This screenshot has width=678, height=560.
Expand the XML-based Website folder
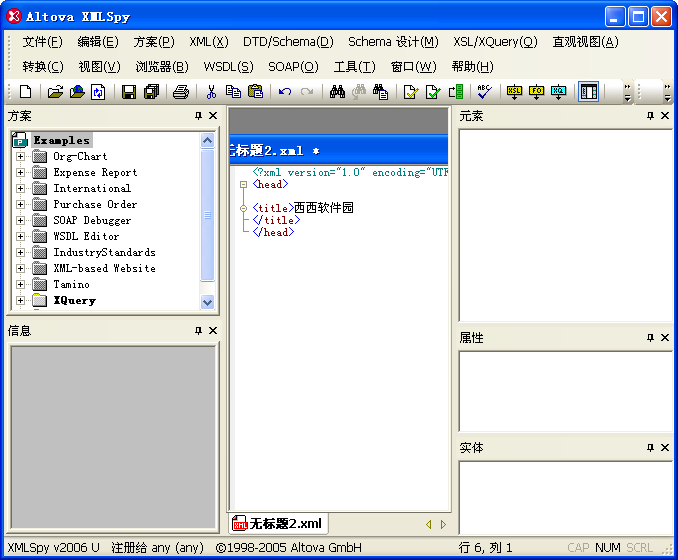20,269
